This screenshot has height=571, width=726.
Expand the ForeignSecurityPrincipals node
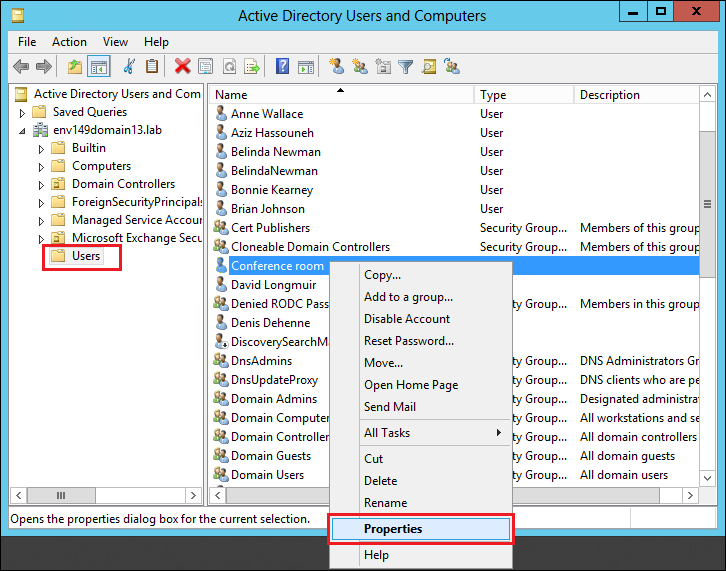point(41,203)
